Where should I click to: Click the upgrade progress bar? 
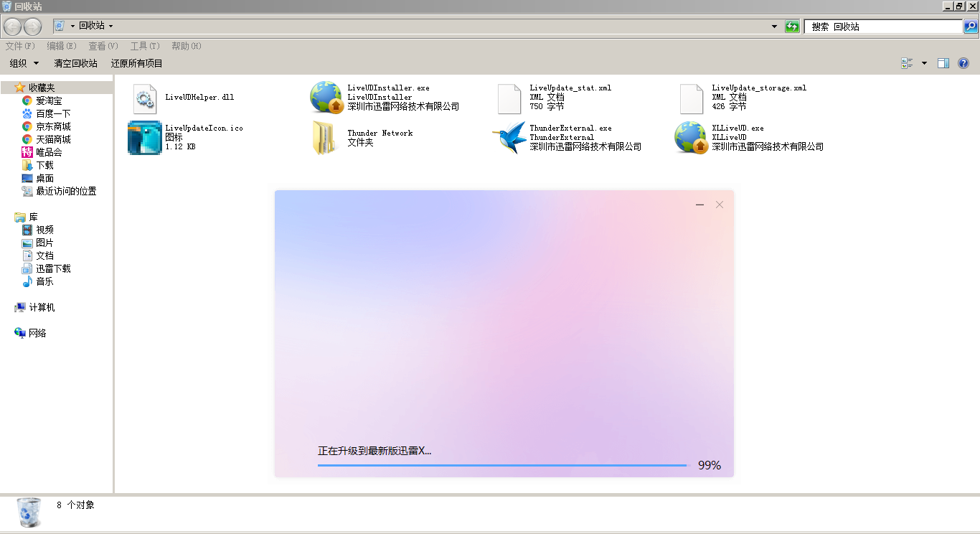[x=503, y=465]
